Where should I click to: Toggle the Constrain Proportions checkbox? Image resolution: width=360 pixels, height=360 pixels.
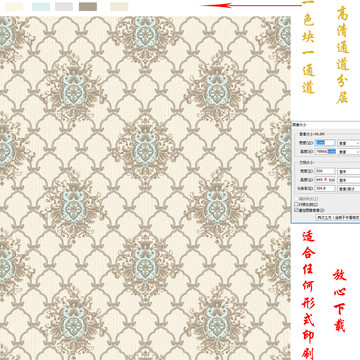(x=296, y=204)
